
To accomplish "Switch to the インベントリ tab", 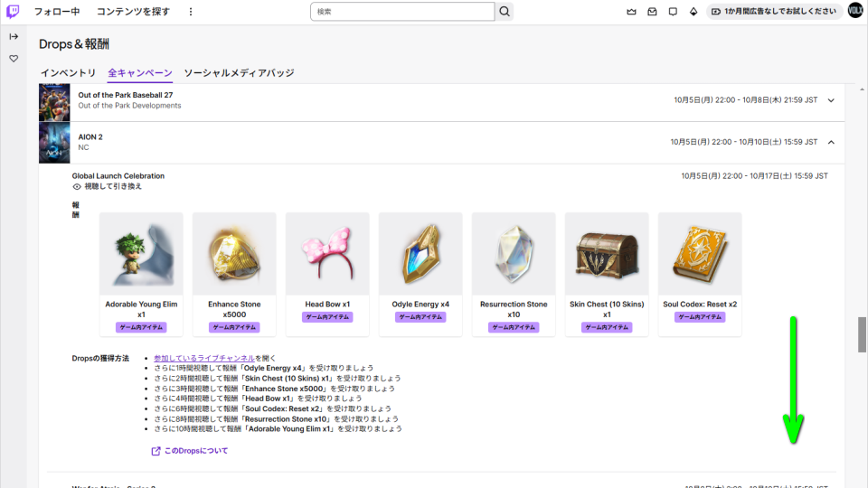I will [68, 73].
